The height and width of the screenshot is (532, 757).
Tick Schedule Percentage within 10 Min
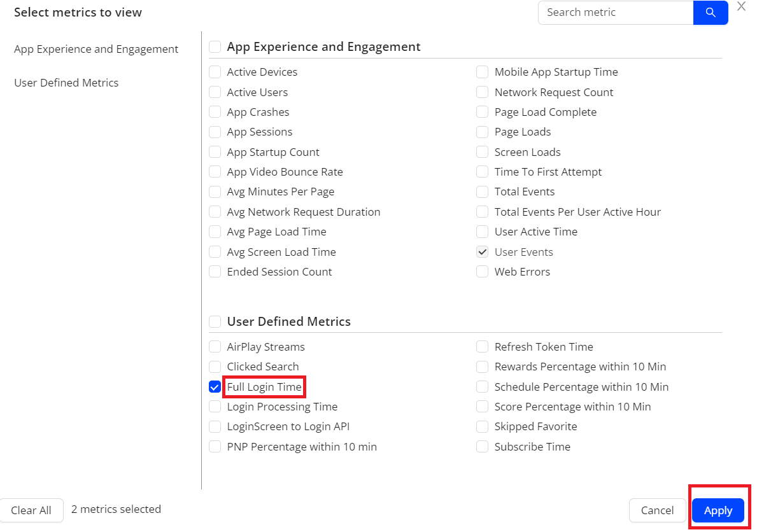483,387
